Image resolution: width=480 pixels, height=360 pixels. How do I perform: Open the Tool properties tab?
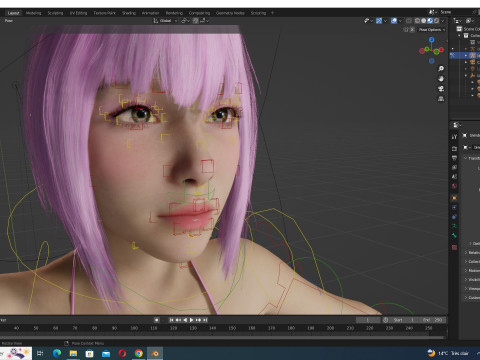click(x=454, y=137)
